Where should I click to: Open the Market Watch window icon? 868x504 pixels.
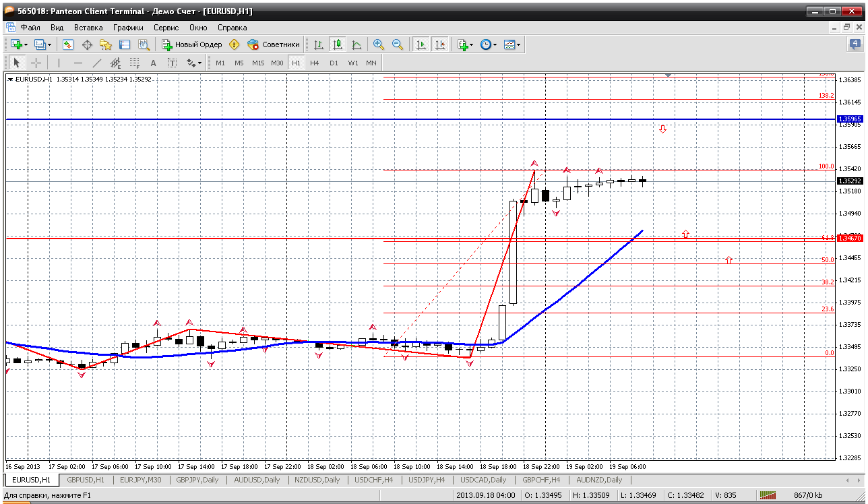[68, 44]
